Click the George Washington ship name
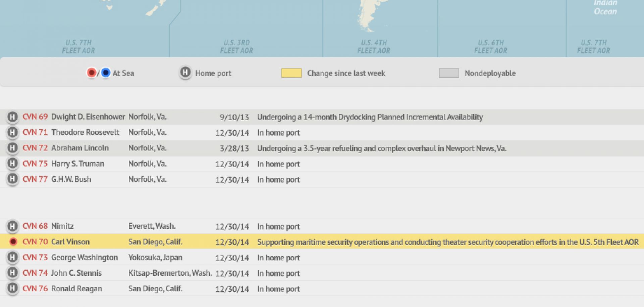This screenshot has height=307, width=644. coord(85,258)
